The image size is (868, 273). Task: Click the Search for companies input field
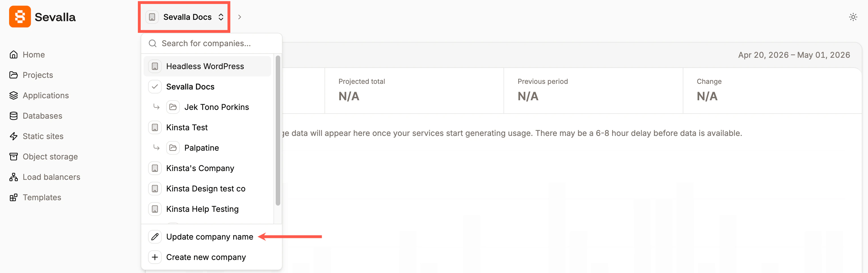point(211,43)
